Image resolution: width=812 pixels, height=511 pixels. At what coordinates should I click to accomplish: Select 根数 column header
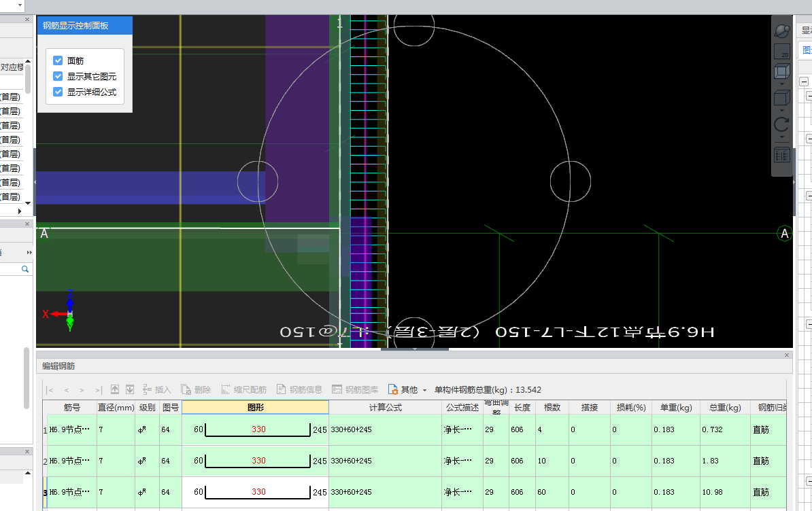(x=552, y=408)
